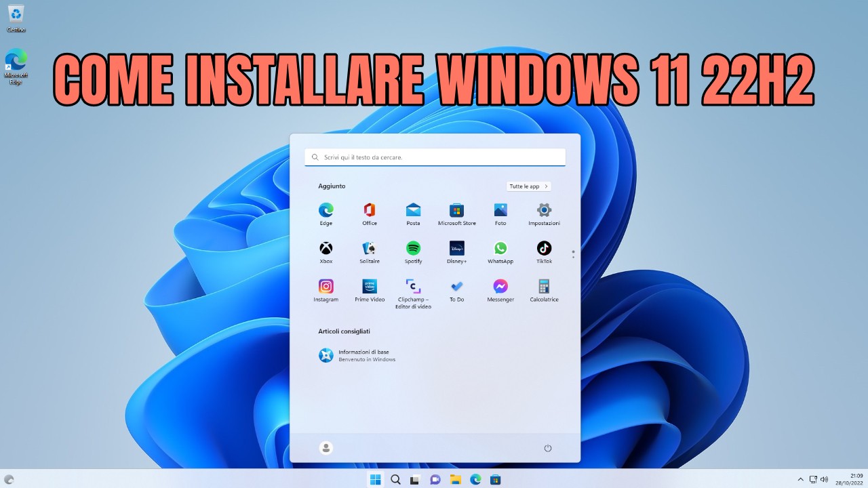The height and width of the screenshot is (488, 868).
Task: Show hidden tray icons chevron
Action: click(x=800, y=479)
